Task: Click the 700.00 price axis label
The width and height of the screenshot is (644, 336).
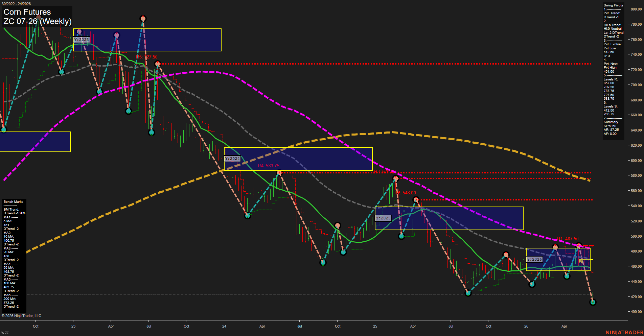Action: tap(636, 85)
